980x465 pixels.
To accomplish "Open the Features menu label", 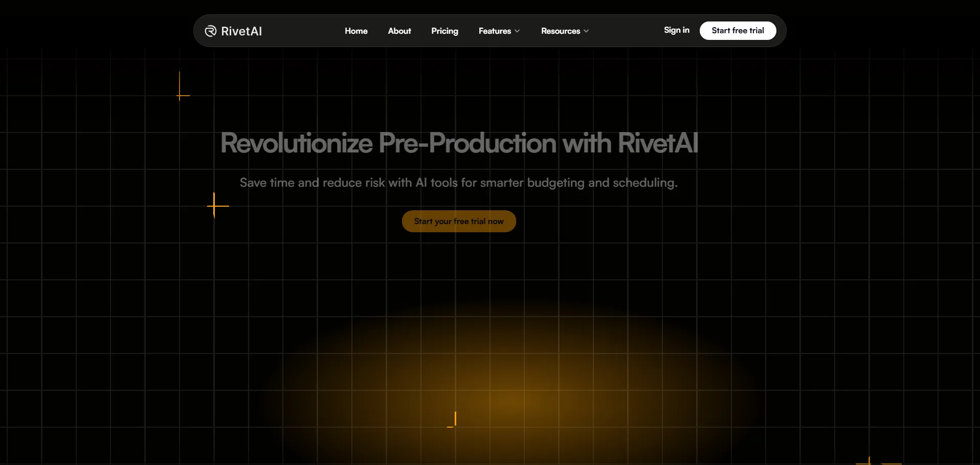I will pyautogui.click(x=494, y=31).
